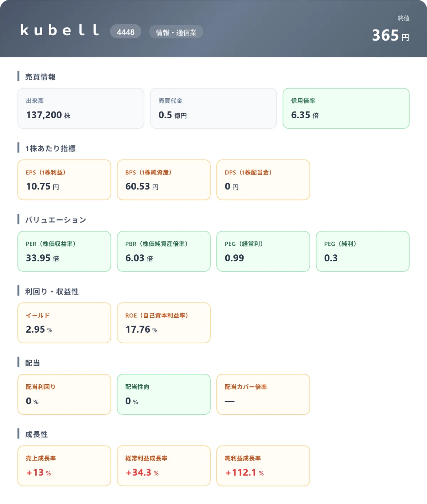This screenshot has height=504, width=427.
Task: Select the 配当カバー倍率 card
Action: [x=263, y=394]
